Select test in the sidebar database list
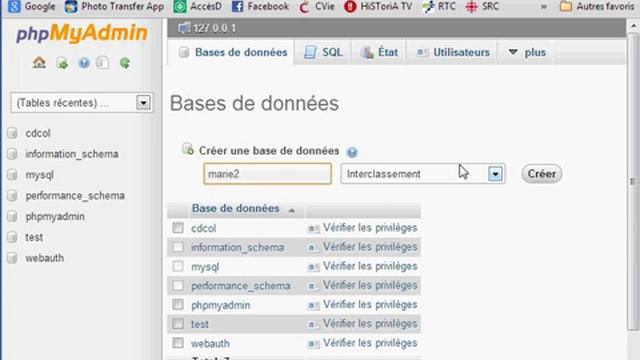The width and height of the screenshot is (640, 360). (34, 237)
